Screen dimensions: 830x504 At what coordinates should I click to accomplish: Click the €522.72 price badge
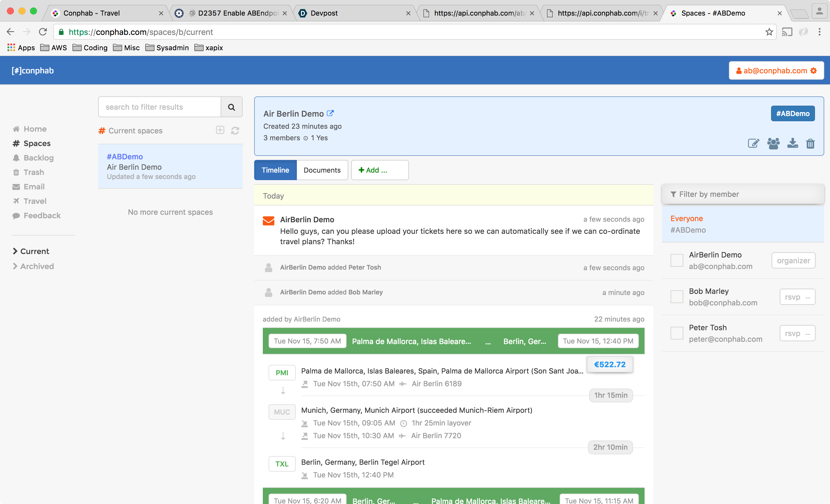click(x=609, y=364)
